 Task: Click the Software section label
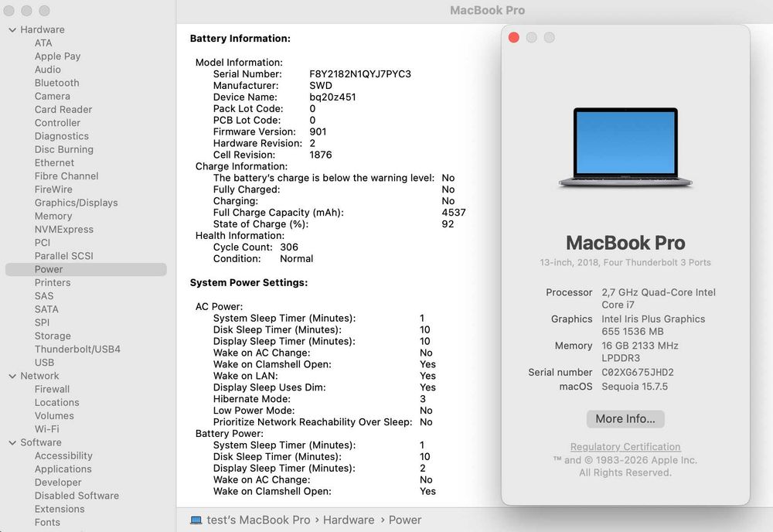[41, 442]
